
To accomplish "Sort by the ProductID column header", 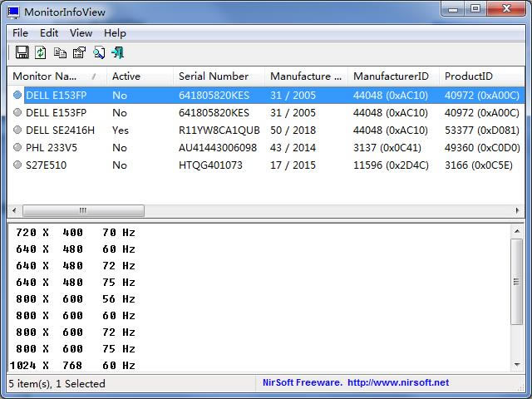I will click(x=482, y=76).
